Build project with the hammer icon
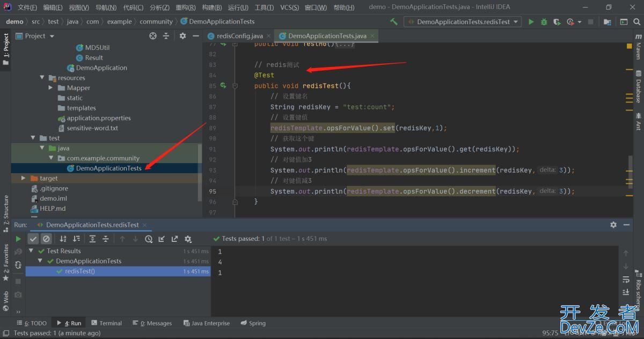The image size is (644, 339). pyautogui.click(x=394, y=21)
